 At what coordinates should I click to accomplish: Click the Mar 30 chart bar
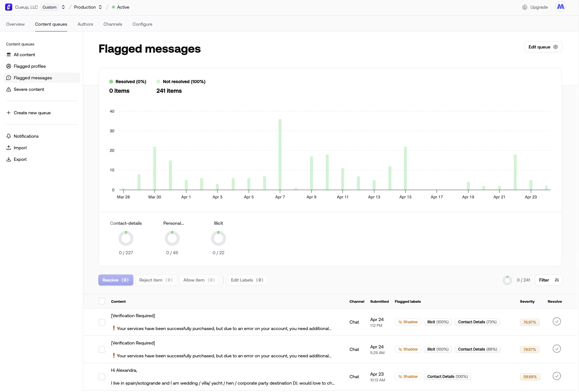(x=155, y=168)
